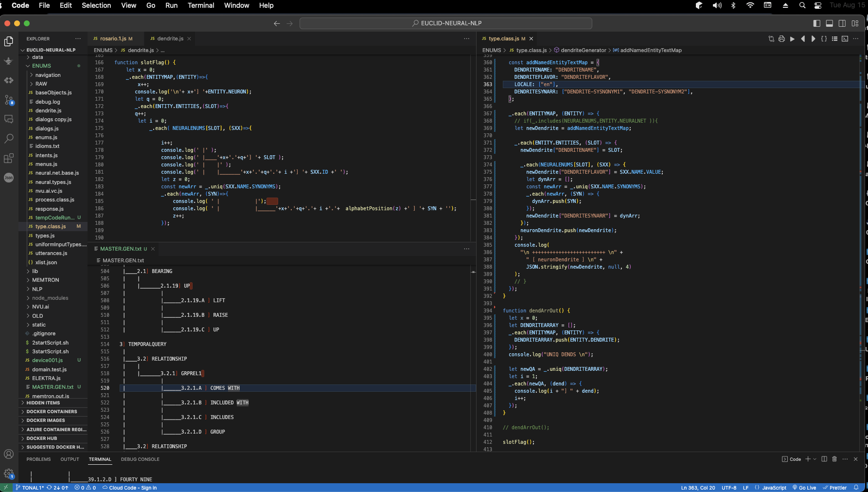
Task: Click the Manage settings gear icon
Action: pos(9,474)
